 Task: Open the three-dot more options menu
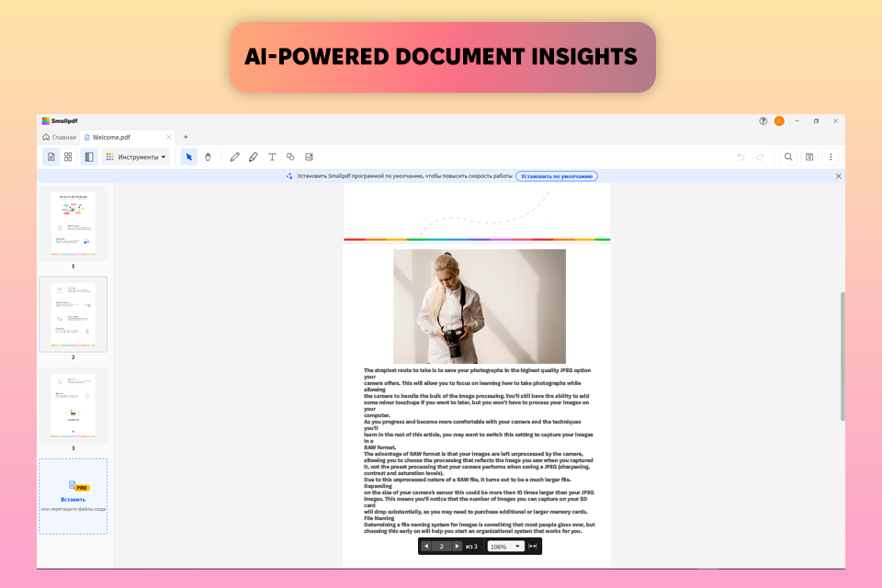(x=831, y=157)
